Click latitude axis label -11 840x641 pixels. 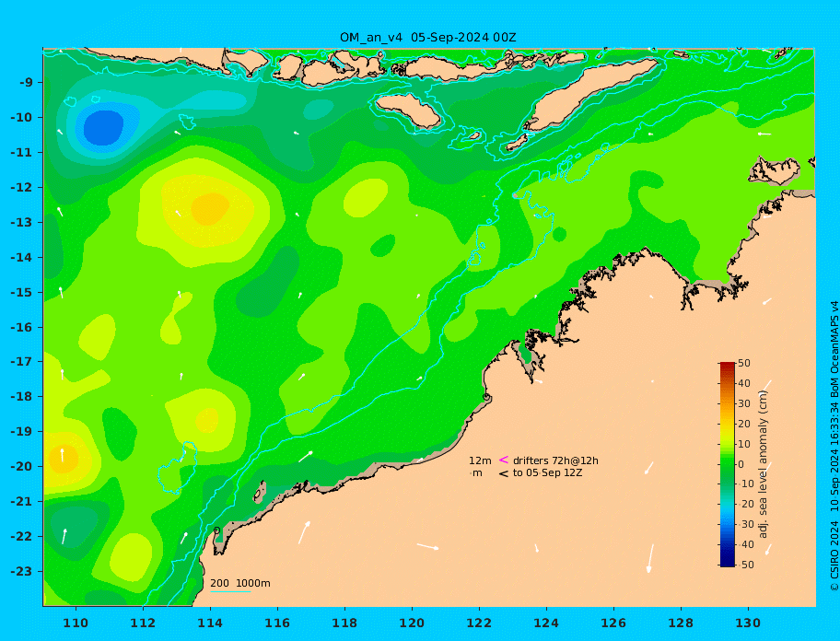[21, 153]
